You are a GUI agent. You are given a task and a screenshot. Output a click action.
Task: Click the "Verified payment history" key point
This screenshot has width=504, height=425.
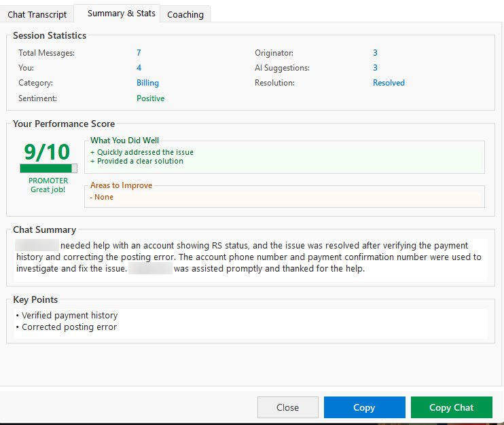tap(69, 316)
